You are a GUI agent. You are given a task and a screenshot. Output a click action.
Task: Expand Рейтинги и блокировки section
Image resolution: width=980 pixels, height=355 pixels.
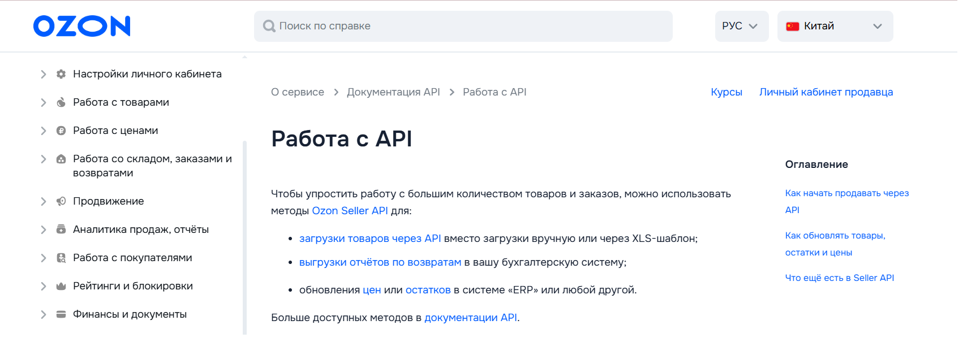click(x=44, y=286)
